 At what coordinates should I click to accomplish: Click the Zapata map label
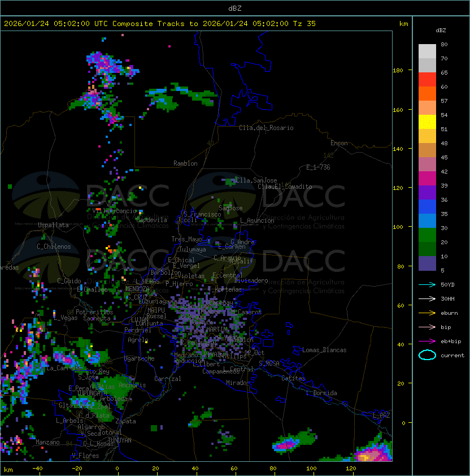[125, 421]
